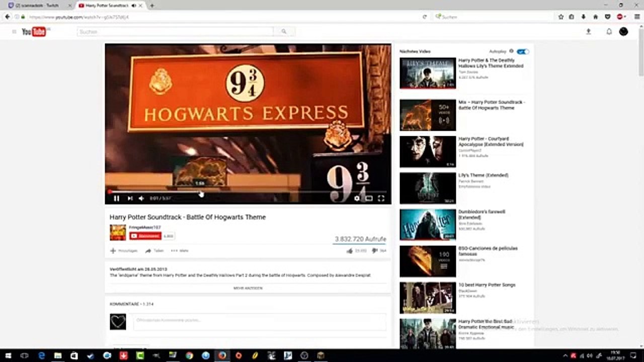
Task: Open the YouTube upload icon
Action: point(588,31)
